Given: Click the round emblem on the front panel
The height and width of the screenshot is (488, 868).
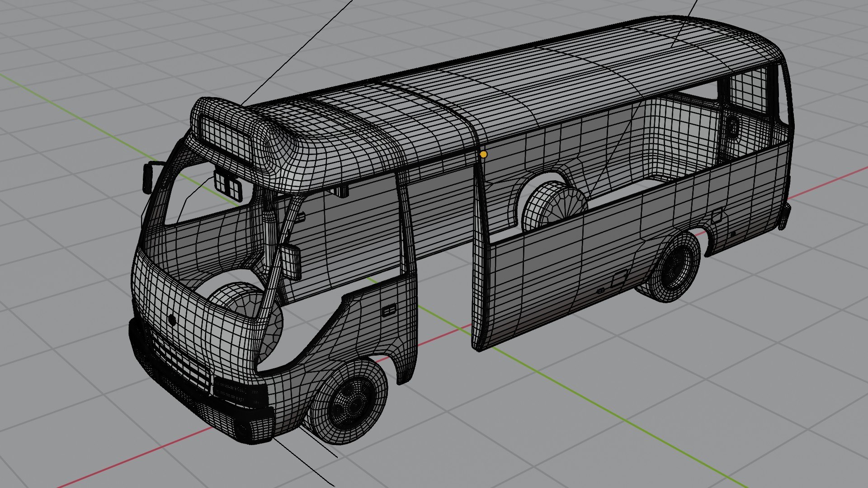Looking at the screenshot, I should click(x=172, y=320).
